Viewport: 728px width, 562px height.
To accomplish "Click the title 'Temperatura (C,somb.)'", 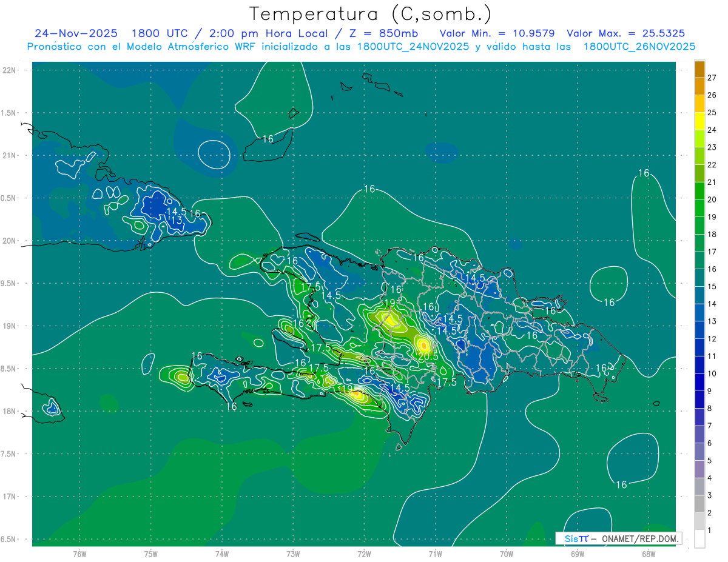I will click(x=370, y=13).
